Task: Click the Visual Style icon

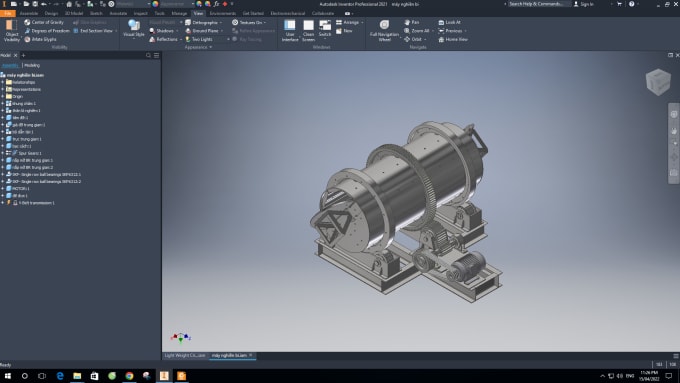Action: [x=134, y=29]
